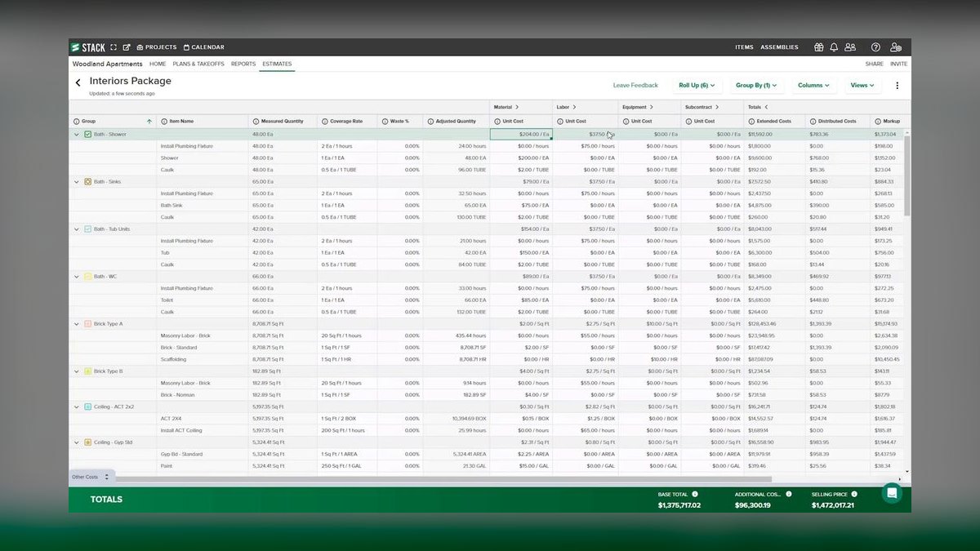Collapse the Bath - Shower group
The width and height of the screenshot is (980, 551).
(77, 134)
